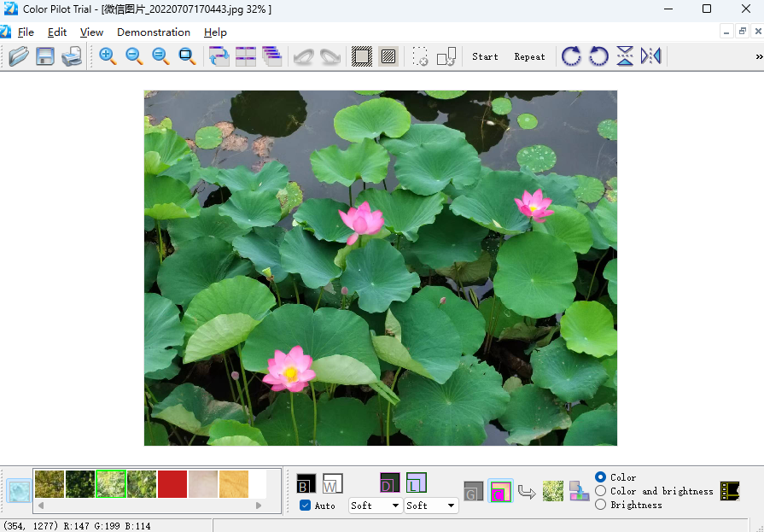Pick the golden yellow swatch
This screenshot has width=764, height=532.
234,483
